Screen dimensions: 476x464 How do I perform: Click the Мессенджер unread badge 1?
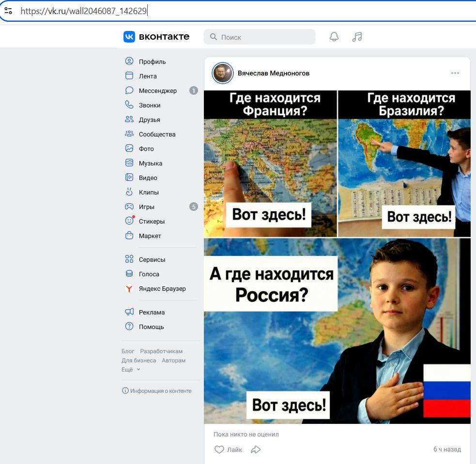(194, 90)
